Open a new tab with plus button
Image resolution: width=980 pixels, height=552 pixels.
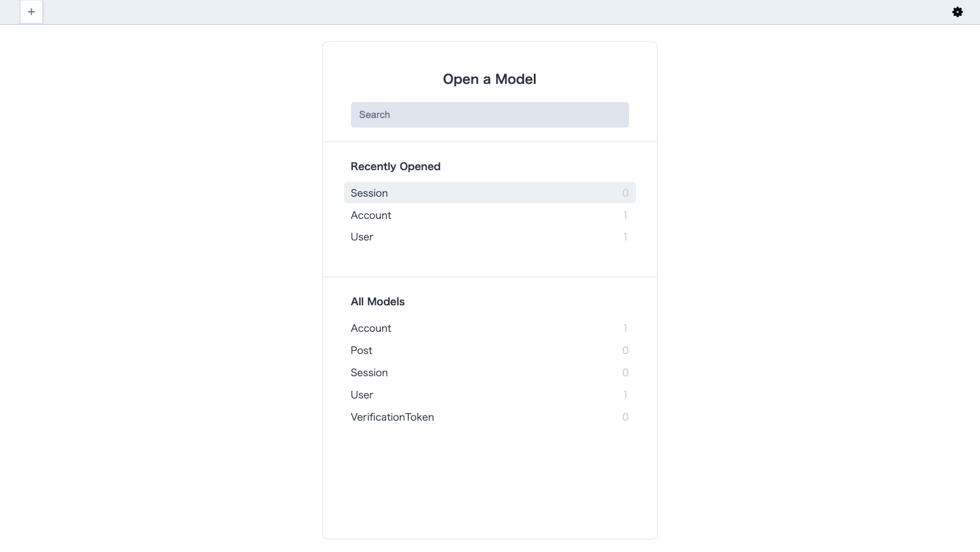click(31, 12)
